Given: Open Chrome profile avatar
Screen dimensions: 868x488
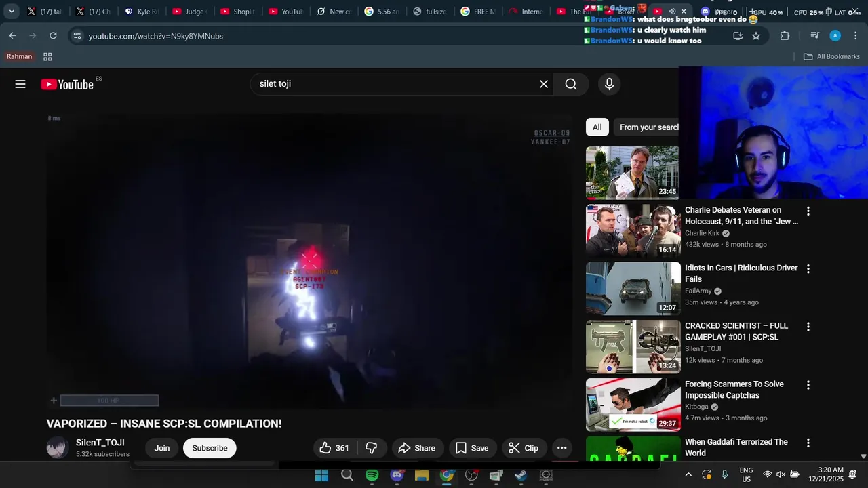Looking at the screenshot, I should (x=835, y=35).
